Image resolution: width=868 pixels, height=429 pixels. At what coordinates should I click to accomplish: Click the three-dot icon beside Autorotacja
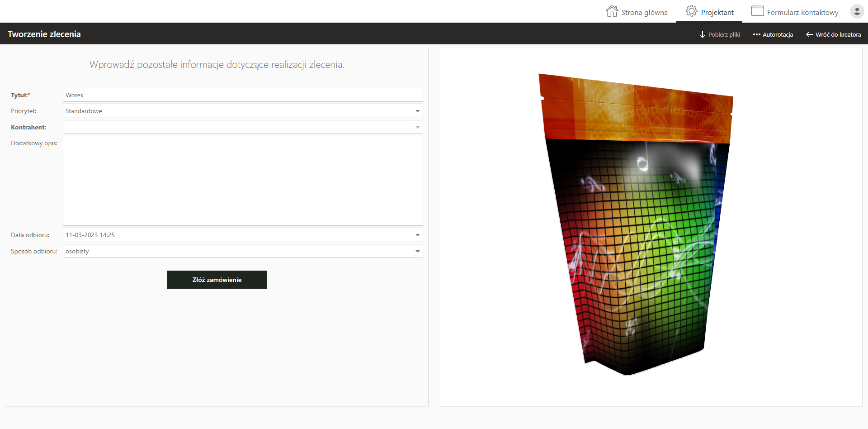(756, 34)
